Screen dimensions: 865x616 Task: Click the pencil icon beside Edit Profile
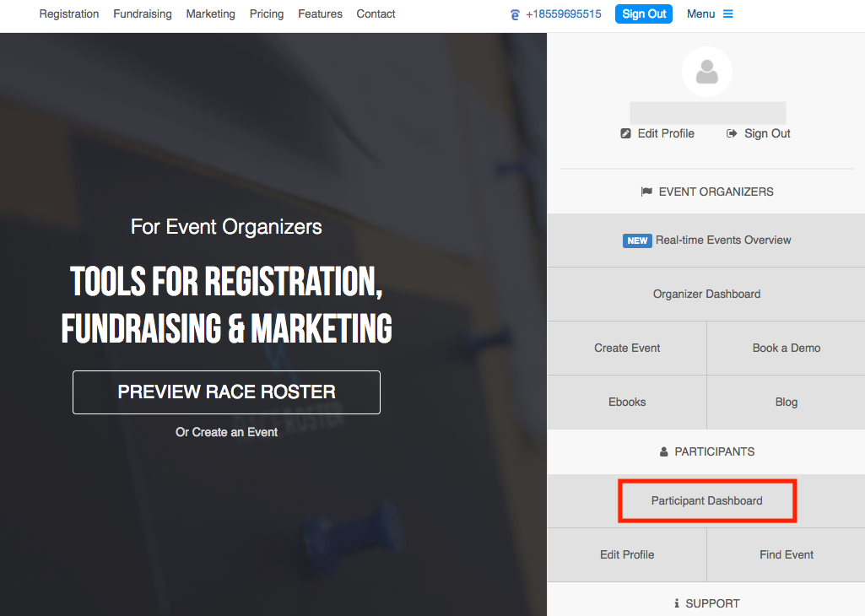(626, 133)
